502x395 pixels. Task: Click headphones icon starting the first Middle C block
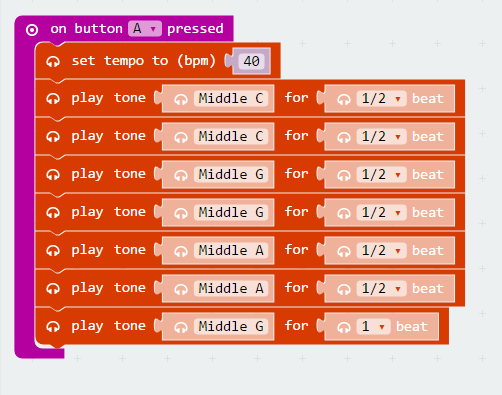[x=53, y=99]
